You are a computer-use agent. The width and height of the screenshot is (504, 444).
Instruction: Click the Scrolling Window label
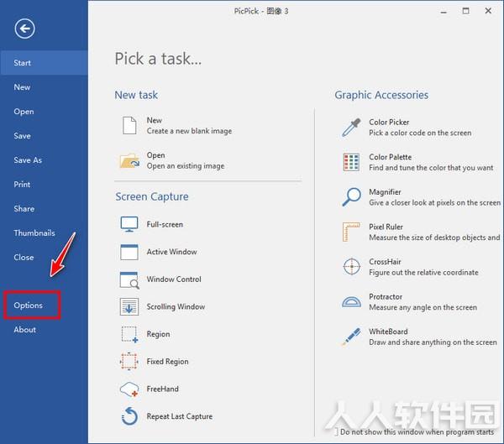pos(176,307)
